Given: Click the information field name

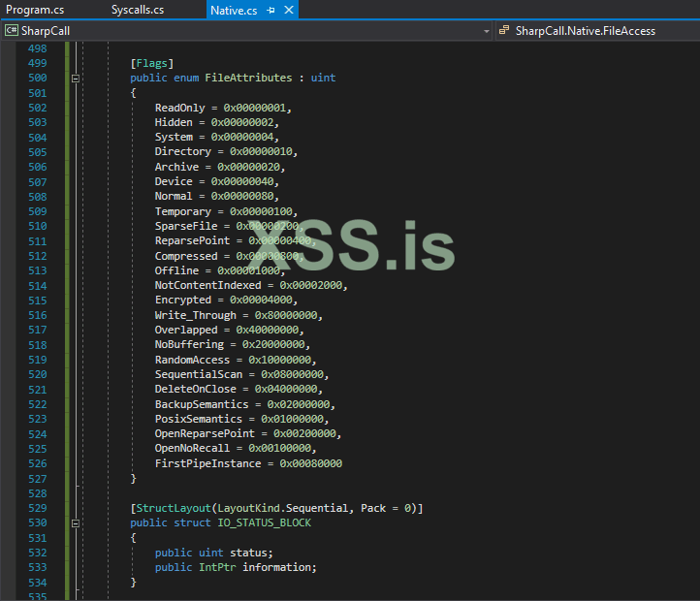Looking at the screenshot, I should click(276, 567).
